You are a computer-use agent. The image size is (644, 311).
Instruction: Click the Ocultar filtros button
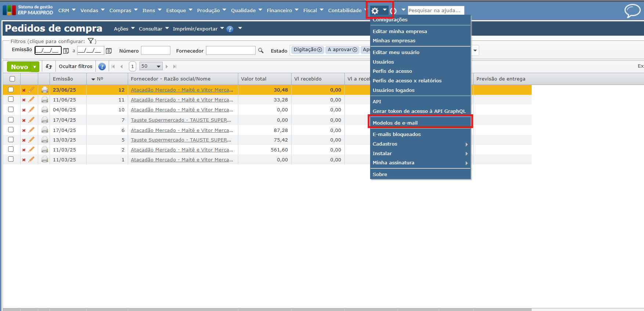pos(76,67)
